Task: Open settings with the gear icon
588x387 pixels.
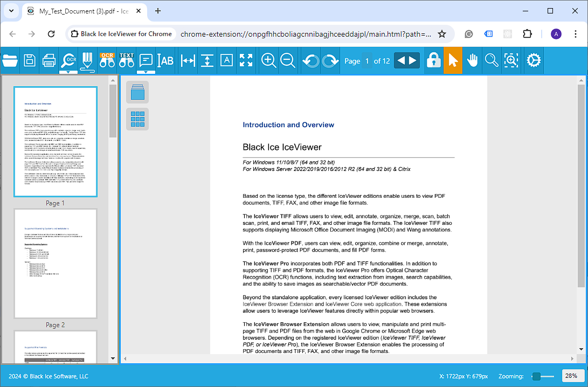Action: tap(534, 60)
